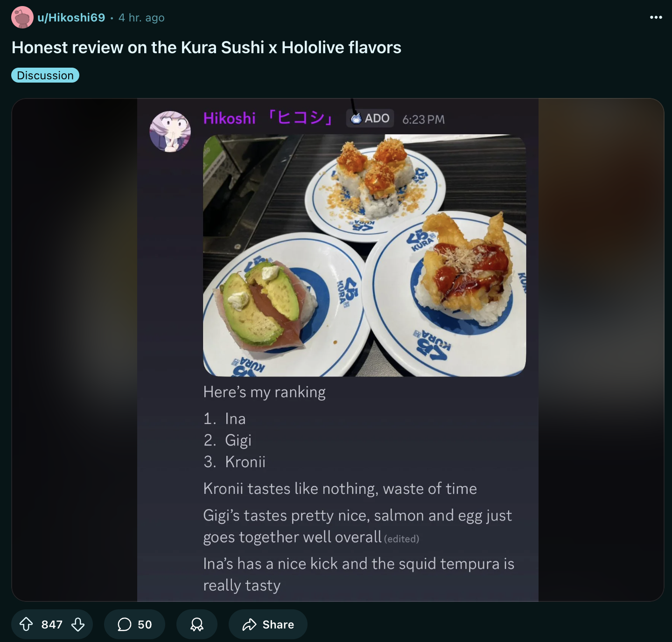
Task: Open the post's three-dot options menu
Action: click(x=656, y=17)
